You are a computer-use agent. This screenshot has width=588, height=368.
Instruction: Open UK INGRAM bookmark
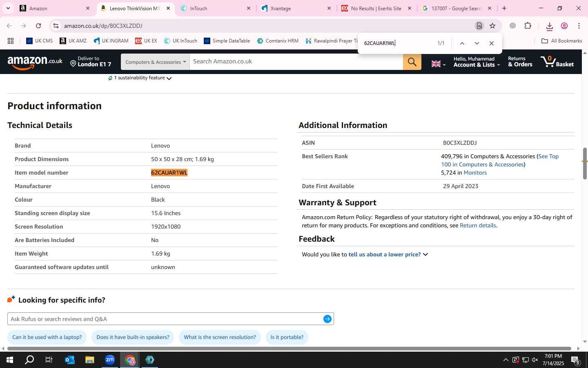click(x=111, y=41)
